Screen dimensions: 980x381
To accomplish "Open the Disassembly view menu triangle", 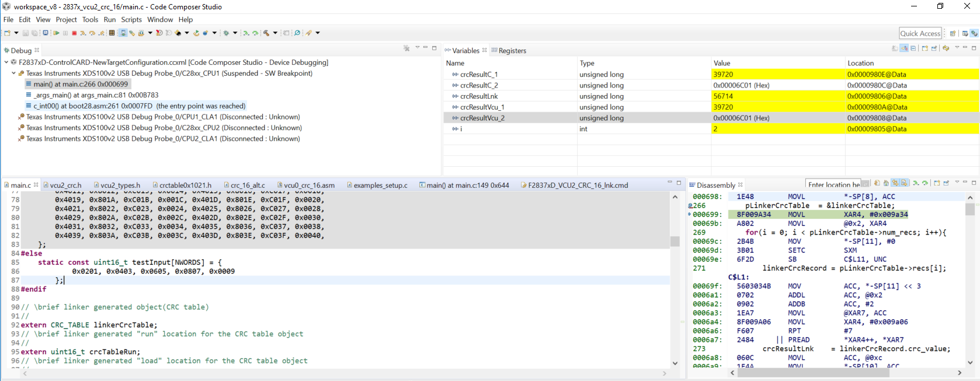I will [x=957, y=182].
